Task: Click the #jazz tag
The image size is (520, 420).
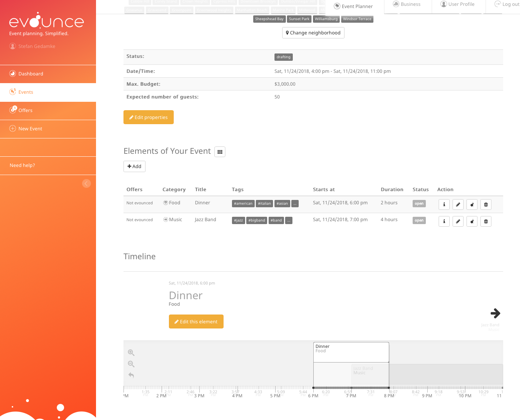Action: pos(239,220)
